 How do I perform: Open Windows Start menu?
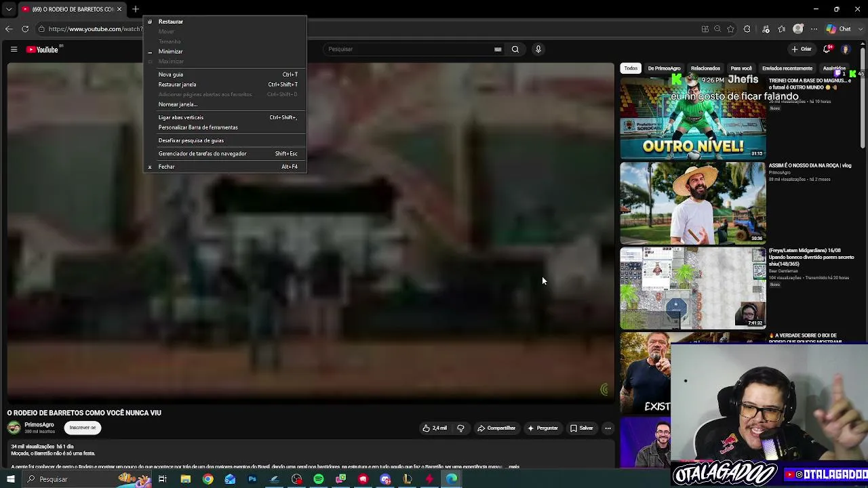coord(11,479)
